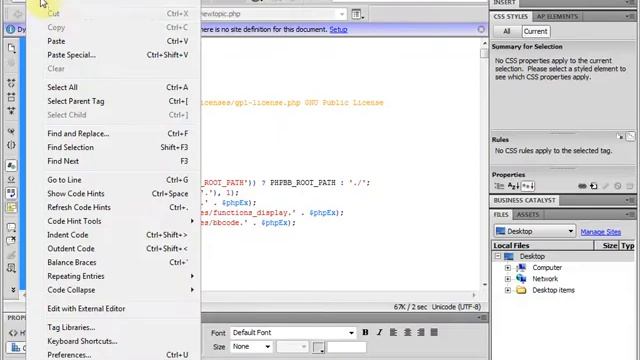Click the Align Left icon in Properties
Screen dimensions: 640x360
(393, 333)
